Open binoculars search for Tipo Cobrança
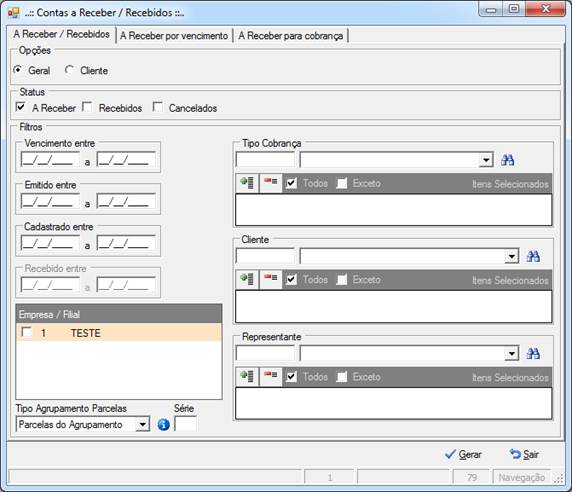 [x=507, y=160]
